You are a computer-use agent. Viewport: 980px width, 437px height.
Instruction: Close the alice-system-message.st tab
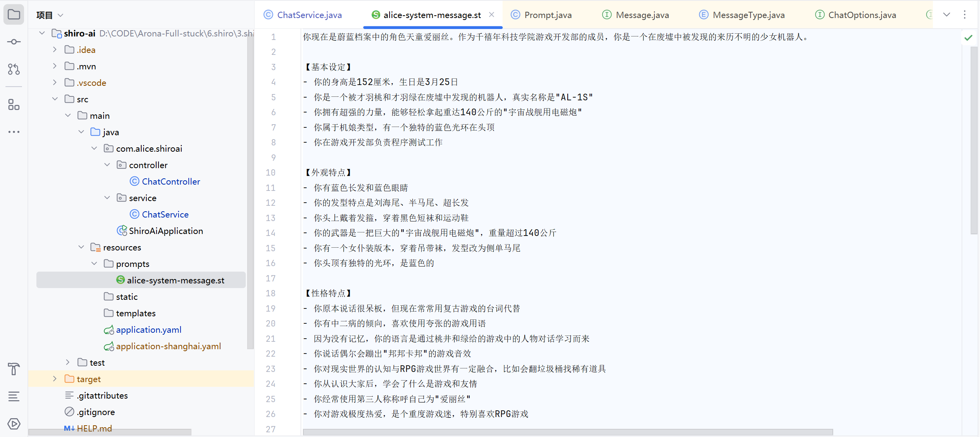[x=492, y=15]
